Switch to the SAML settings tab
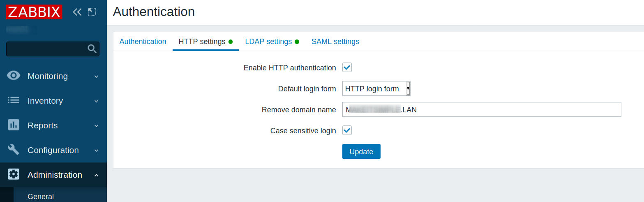The height and width of the screenshot is (202, 644). pos(335,42)
